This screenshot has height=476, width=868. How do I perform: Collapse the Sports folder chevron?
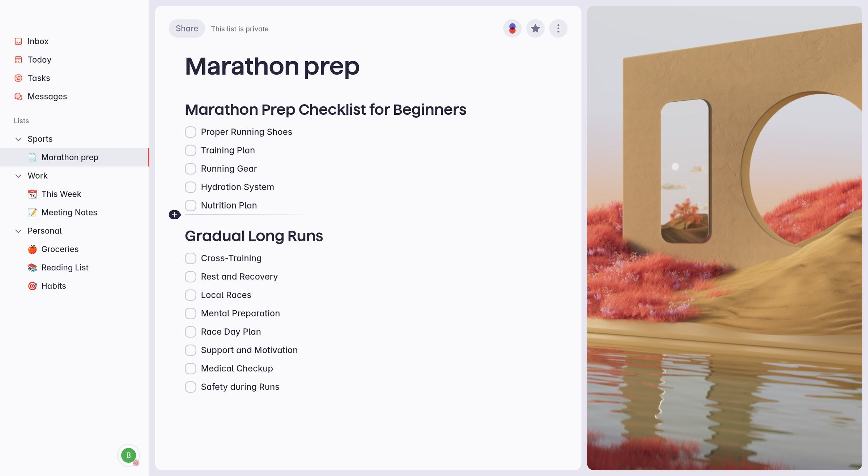(18, 139)
